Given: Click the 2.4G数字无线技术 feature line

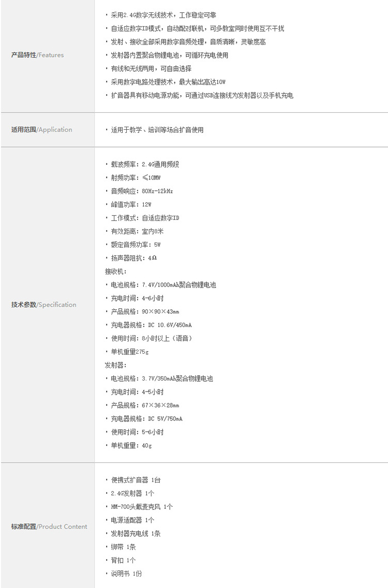Looking at the screenshot, I should pos(161,16).
